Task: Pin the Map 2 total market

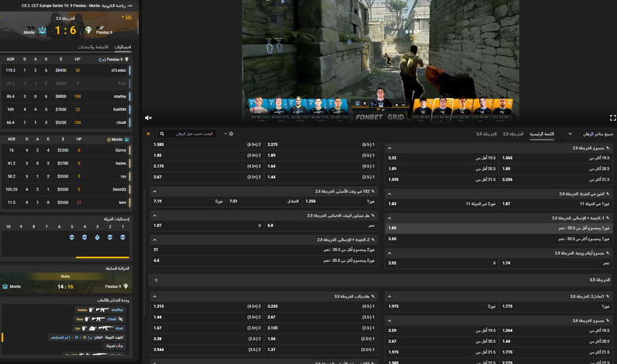Action: pyautogui.click(x=608, y=148)
